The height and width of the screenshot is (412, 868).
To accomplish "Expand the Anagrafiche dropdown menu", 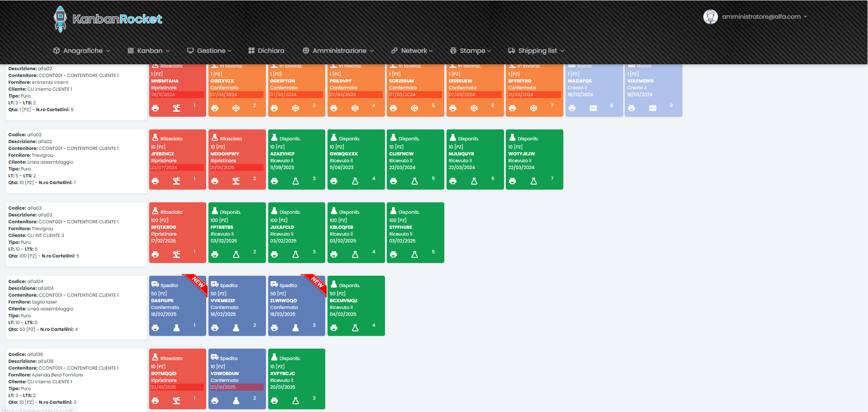I will pos(82,51).
